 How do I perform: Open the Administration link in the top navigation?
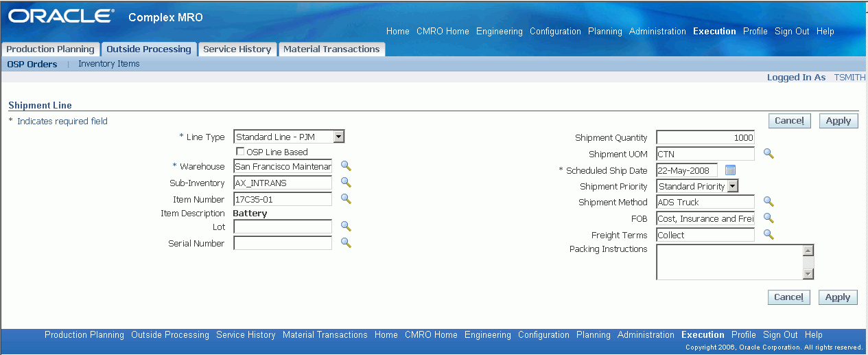click(x=657, y=31)
